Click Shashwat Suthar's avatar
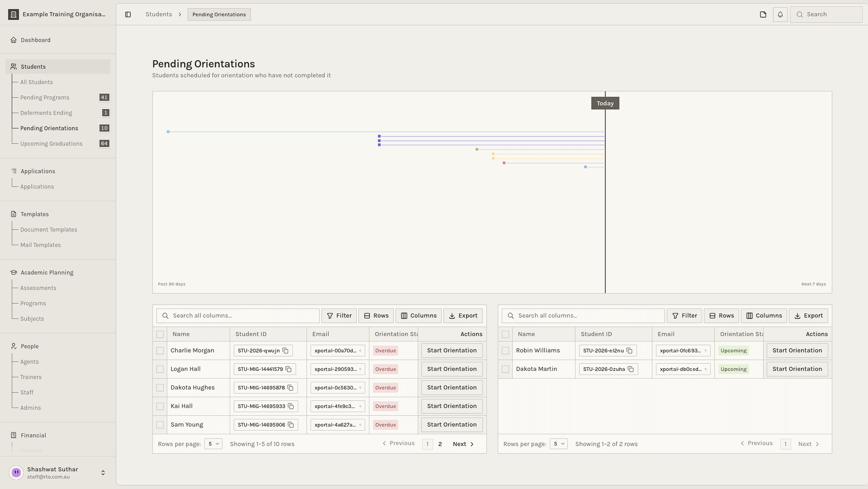This screenshot has height=489, width=868. 16,472
